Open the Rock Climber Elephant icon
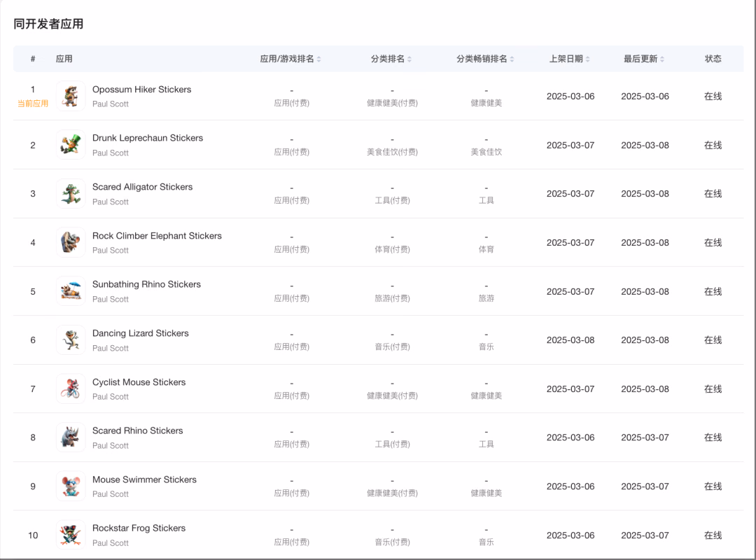 pyautogui.click(x=71, y=242)
